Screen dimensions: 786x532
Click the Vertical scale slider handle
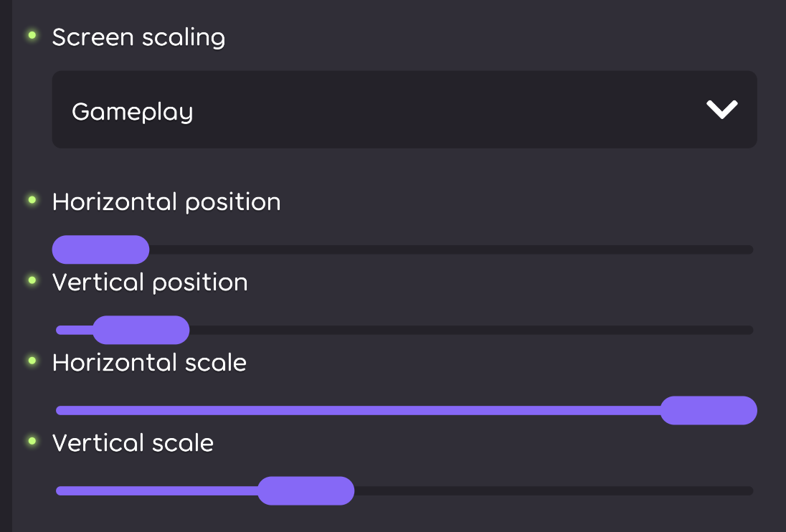click(306, 490)
